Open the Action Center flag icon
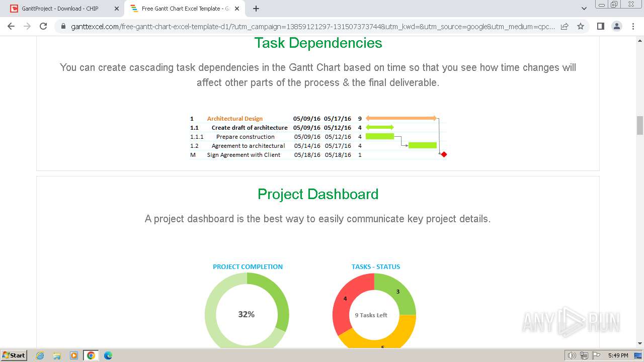This screenshot has height=362, width=644. click(596, 355)
